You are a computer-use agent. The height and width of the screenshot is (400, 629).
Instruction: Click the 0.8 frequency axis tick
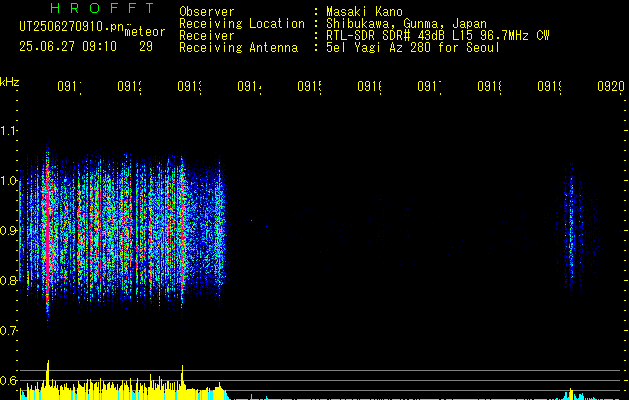coord(9,280)
